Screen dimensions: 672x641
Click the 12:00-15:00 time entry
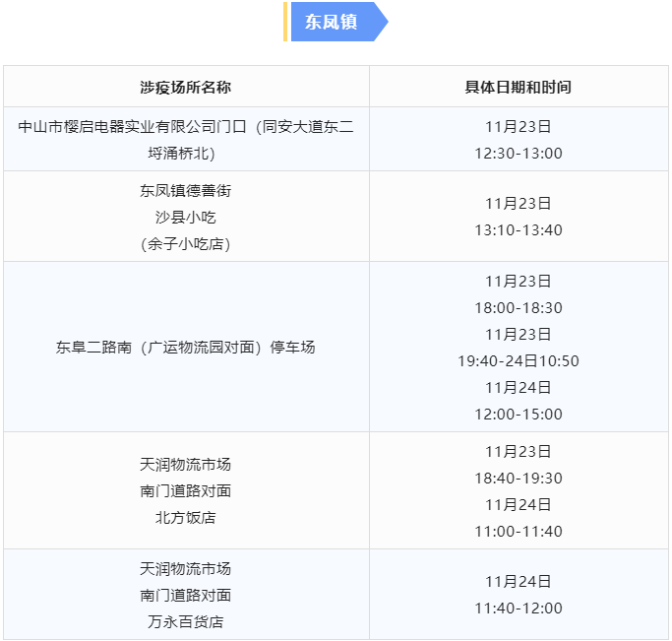click(x=519, y=415)
